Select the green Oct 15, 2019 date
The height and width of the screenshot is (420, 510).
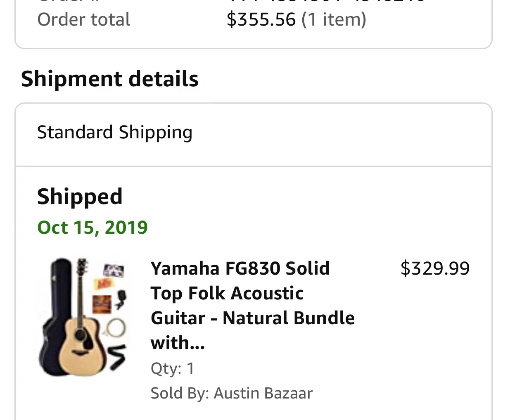click(93, 228)
